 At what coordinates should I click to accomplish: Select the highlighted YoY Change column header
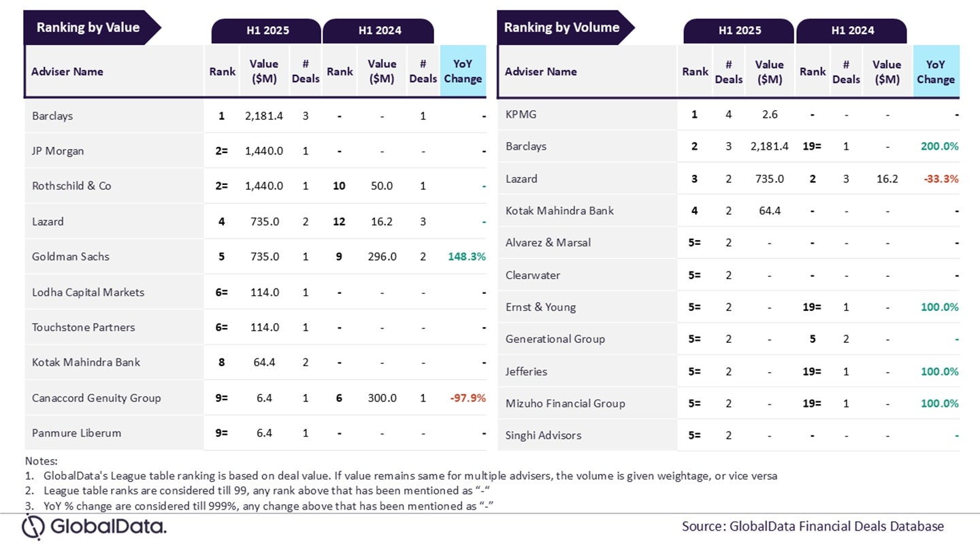point(463,71)
